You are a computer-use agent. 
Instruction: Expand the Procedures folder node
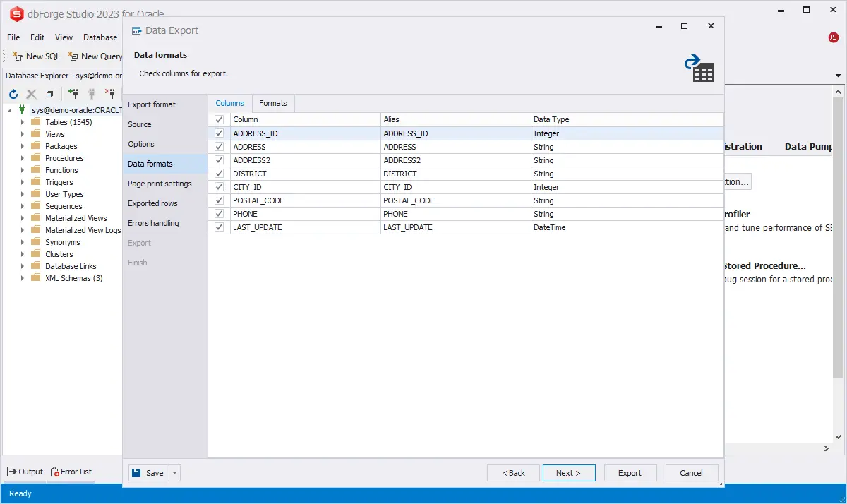(x=22, y=158)
